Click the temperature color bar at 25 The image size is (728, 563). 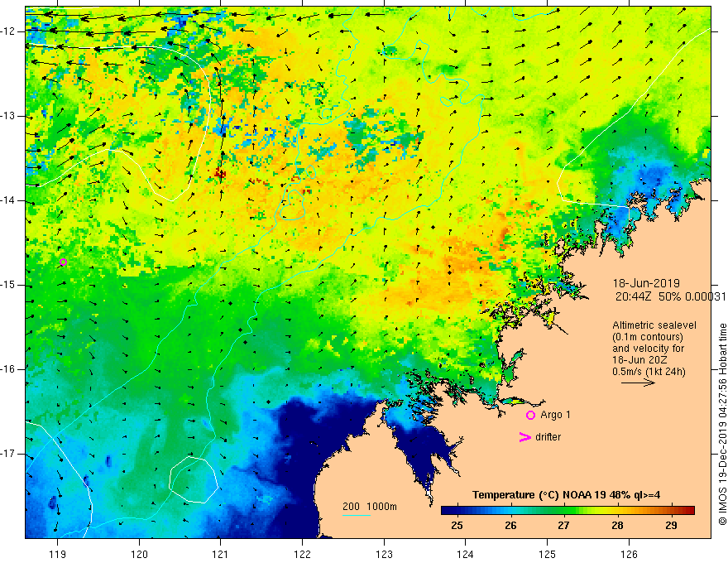(x=457, y=511)
